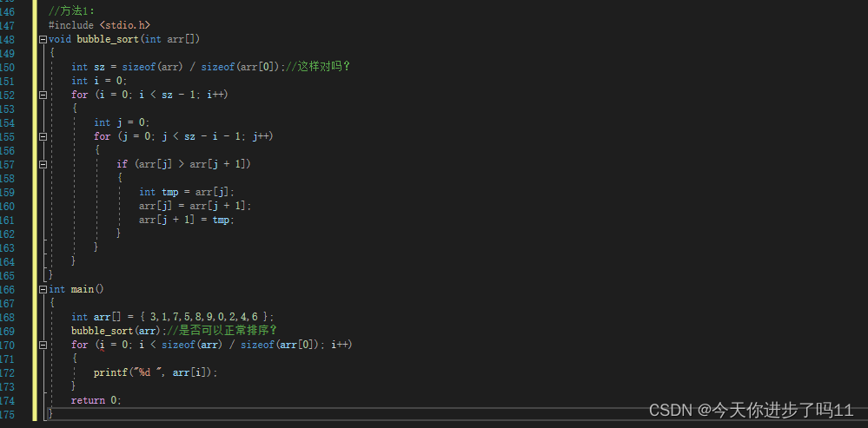Click the array initializer { 3,1,7,5,8,9,0,2,4,6 }
868x428 pixels.
tap(204, 317)
